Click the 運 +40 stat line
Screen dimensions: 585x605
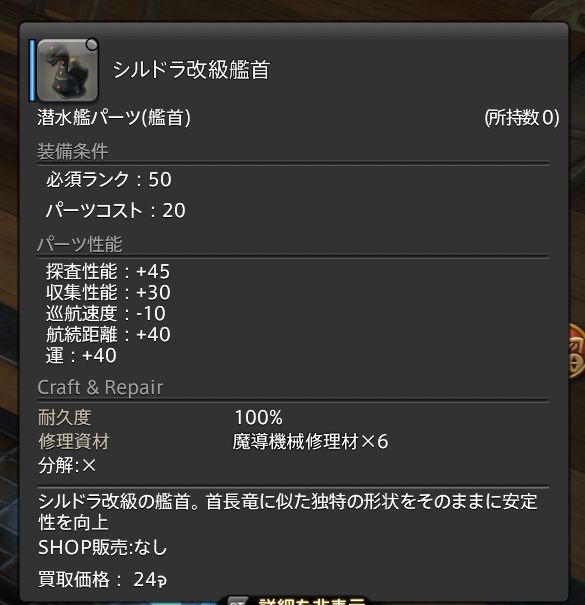[81, 355]
